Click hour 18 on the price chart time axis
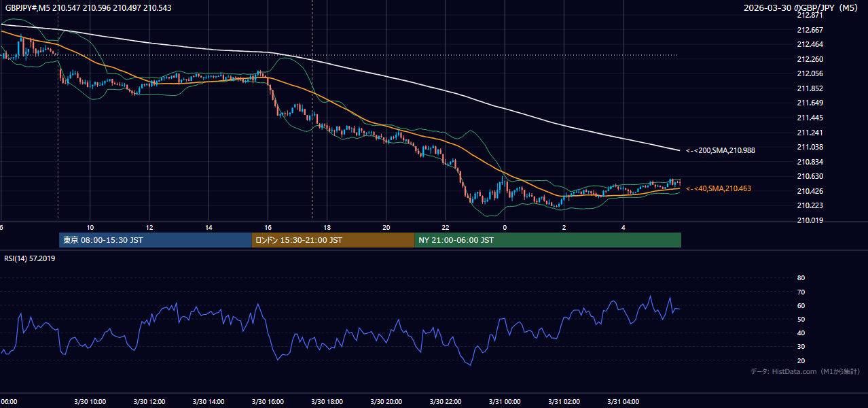 [x=327, y=227]
